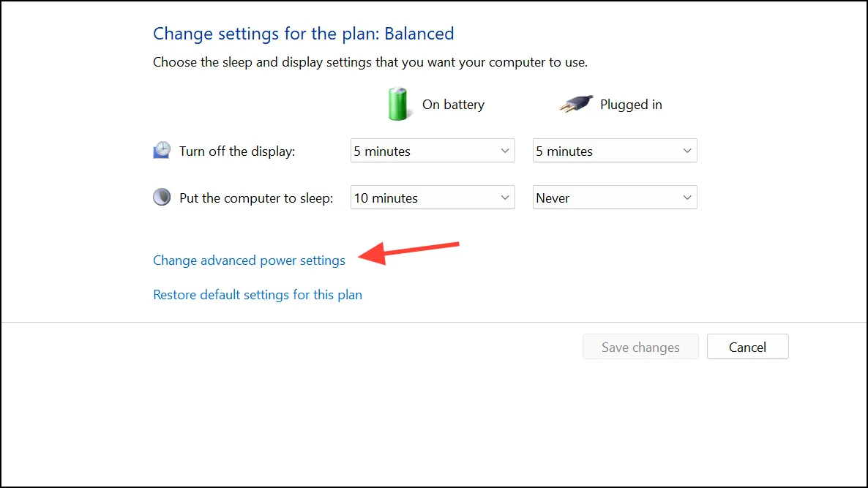Click the Choose the sleep and display description text
Viewport: 868px width, 488px height.
coord(370,62)
